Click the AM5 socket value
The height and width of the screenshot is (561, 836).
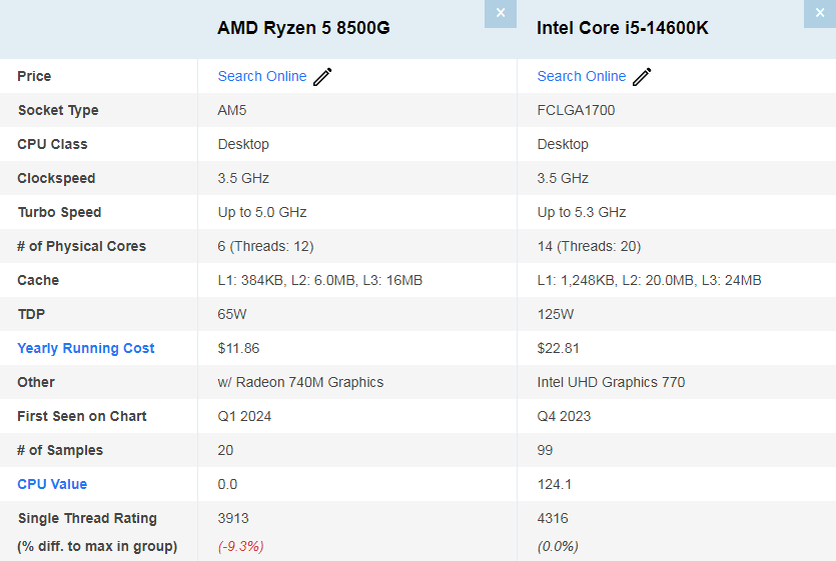tap(232, 110)
